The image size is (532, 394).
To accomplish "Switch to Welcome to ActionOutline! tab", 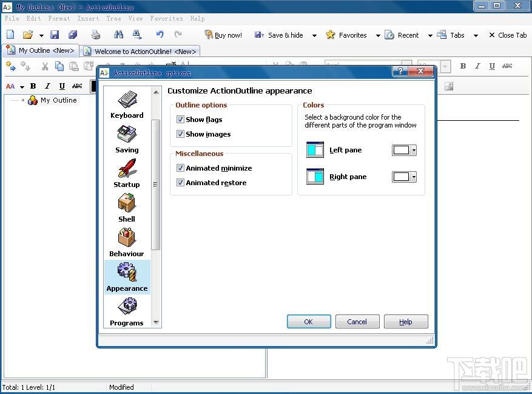I will pyautogui.click(x=140, y=51).
